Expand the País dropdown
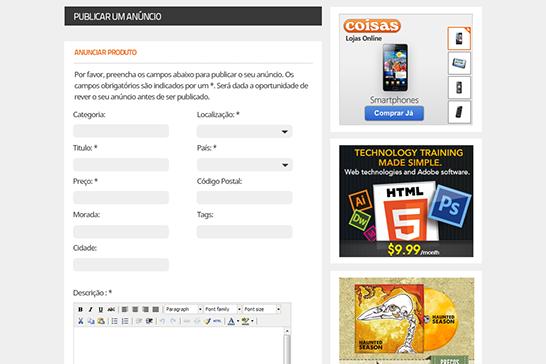 click(244, 165)
